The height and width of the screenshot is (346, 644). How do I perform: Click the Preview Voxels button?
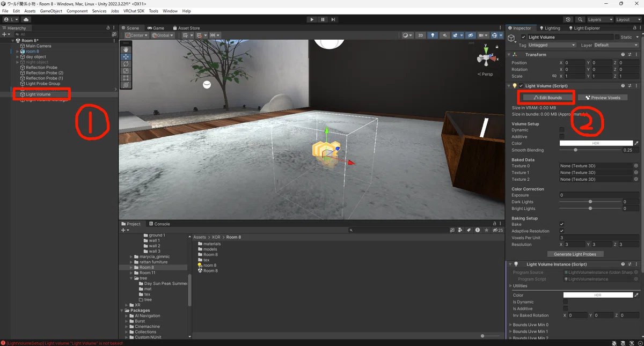click(603, 98)
